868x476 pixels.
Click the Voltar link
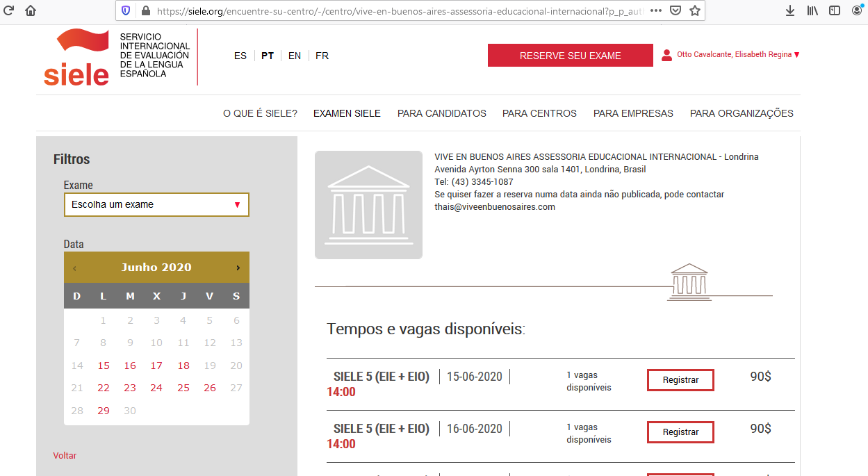[65, 456]
